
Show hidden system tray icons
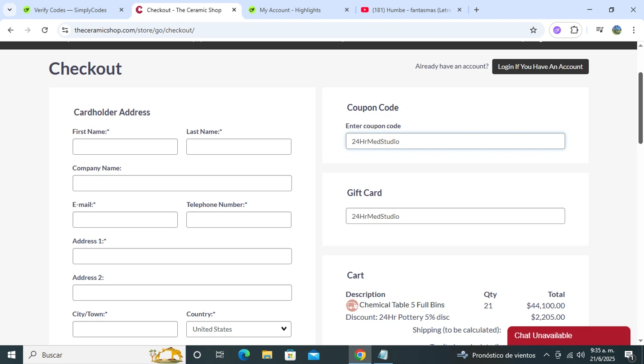[x=547, y=355]
